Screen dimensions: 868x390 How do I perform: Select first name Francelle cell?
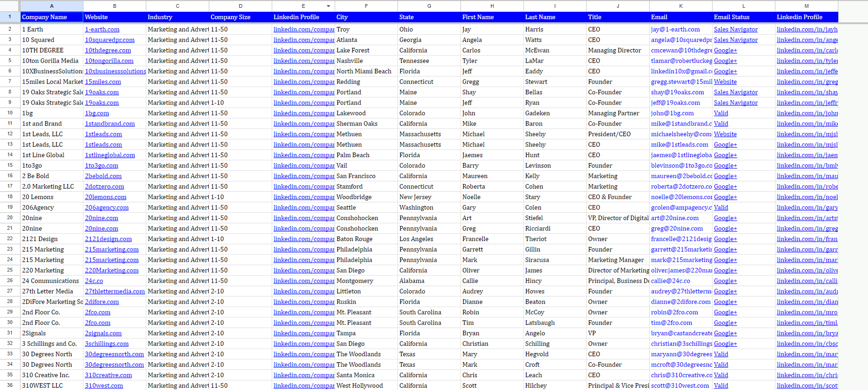[492, 239]
